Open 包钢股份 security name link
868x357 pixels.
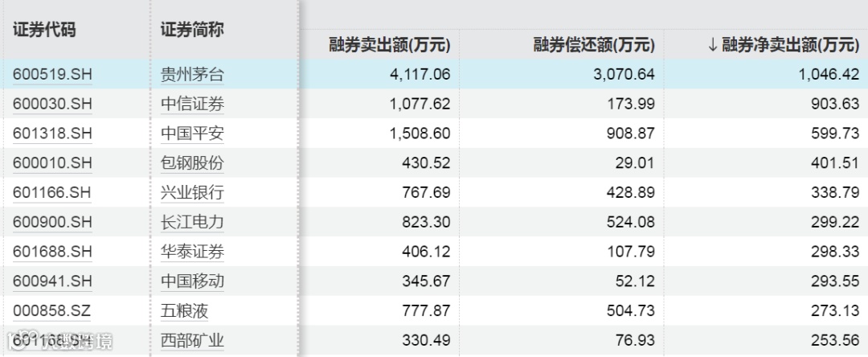[x=192, y=163]
